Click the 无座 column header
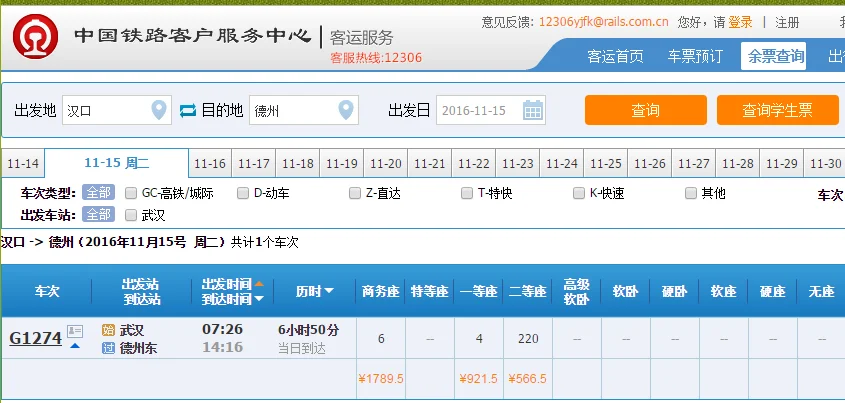Image resolution: width=845 pixels, height=403 pixels. (821, 291)
